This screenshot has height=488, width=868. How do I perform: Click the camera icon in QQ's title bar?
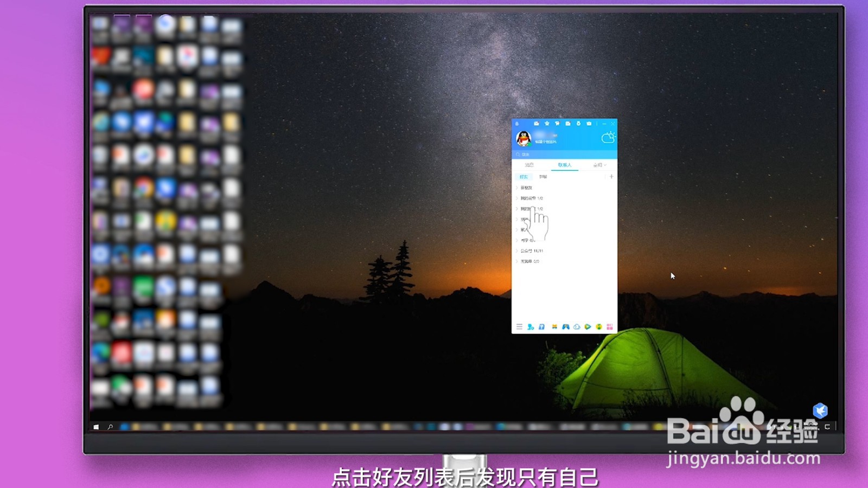[589, 124]
